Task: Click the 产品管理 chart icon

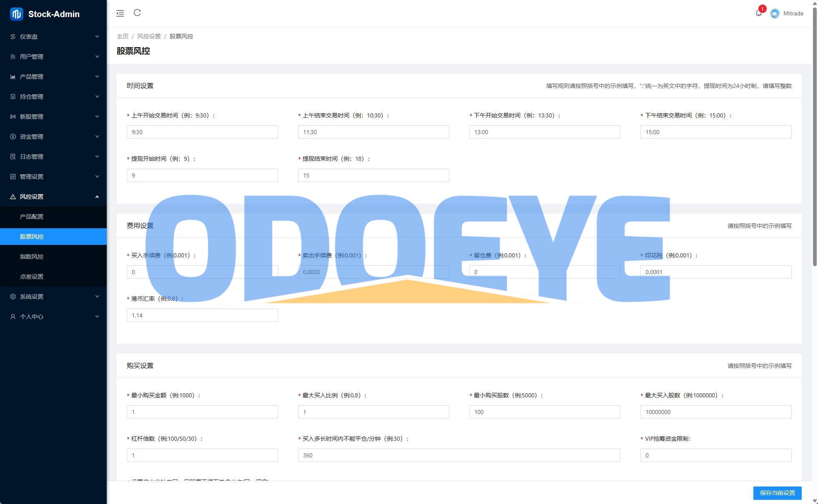Action: pyautogui.click(x=13, y=77)
